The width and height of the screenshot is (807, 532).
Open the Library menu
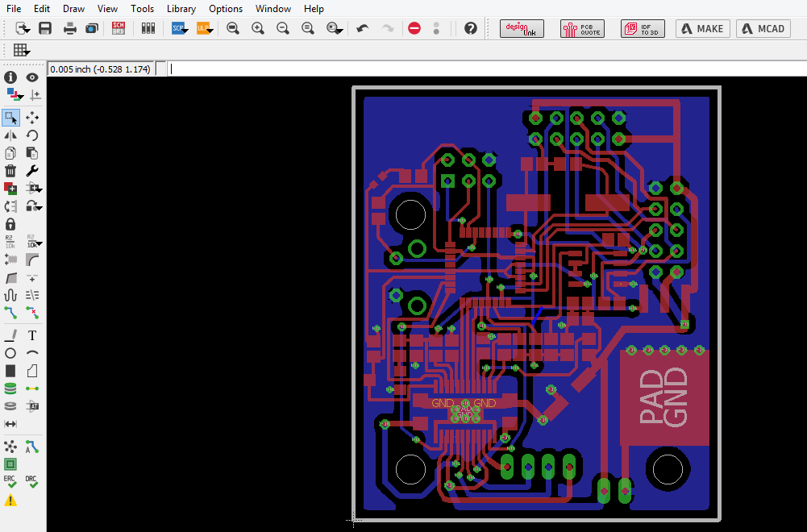[x=181, y=9]
